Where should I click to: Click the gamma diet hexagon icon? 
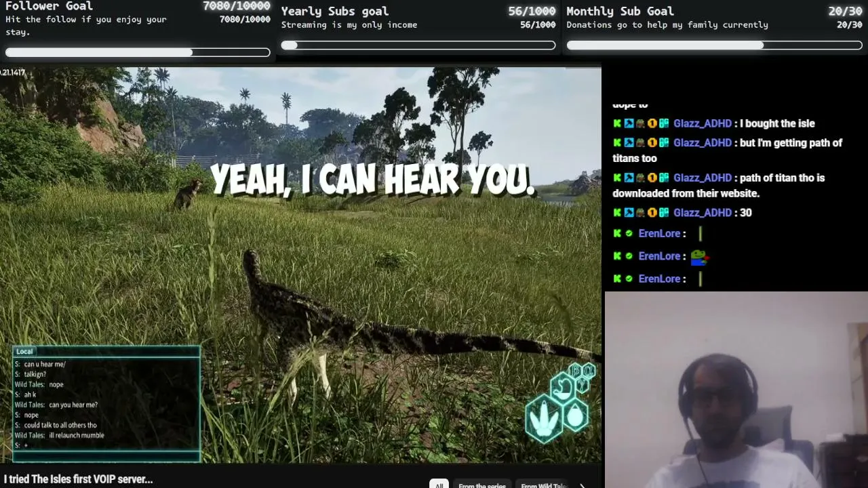pos(582,384)
